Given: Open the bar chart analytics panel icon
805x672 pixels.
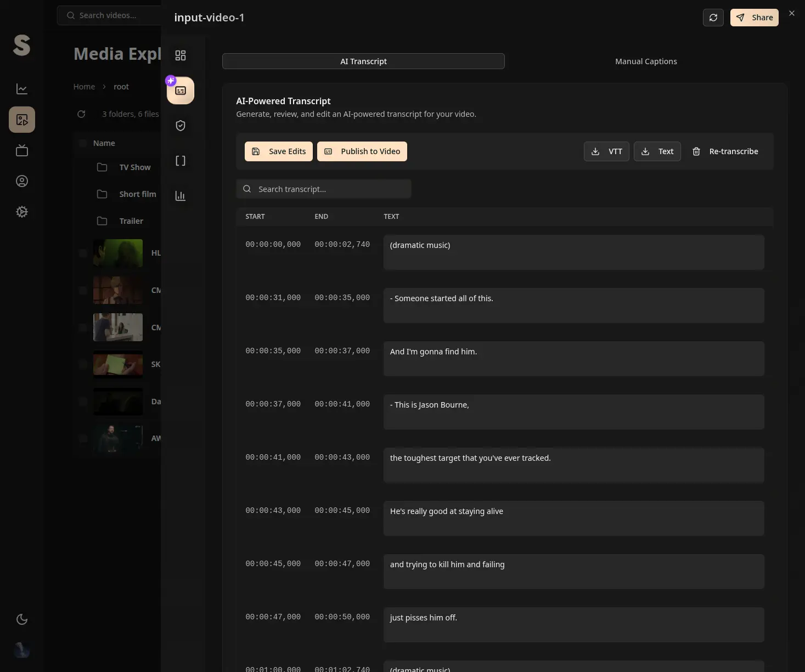Looking at the screenshot, I should pyautogui.click(x=181, y=196).
